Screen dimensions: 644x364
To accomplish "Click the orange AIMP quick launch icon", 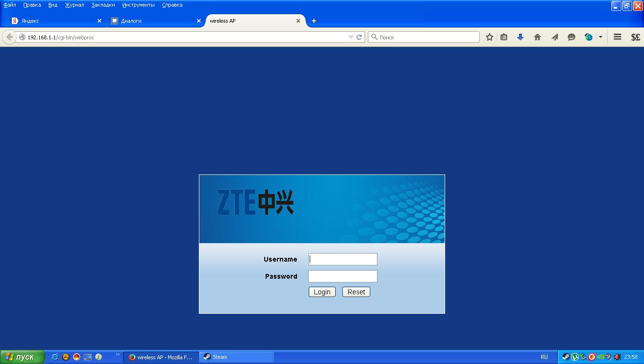I will (x=66, y=357).
